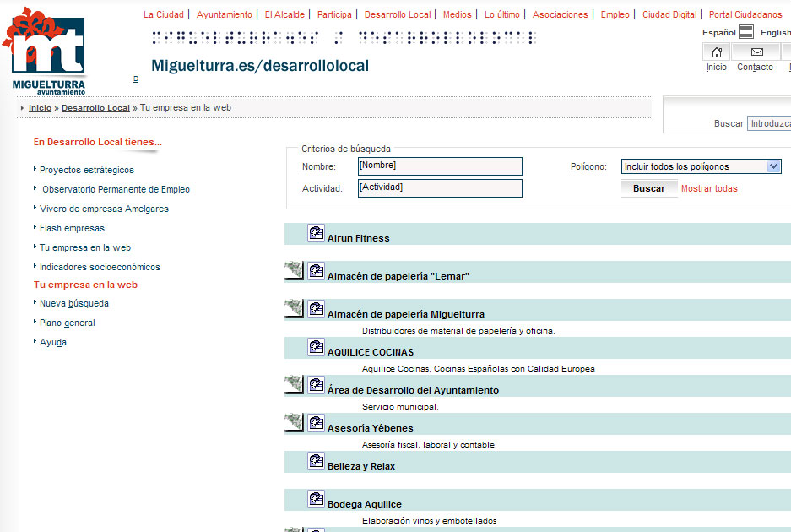The image size is (791, 532).
Task: Open the Bodega Aquilice entry
Action: 365,504
